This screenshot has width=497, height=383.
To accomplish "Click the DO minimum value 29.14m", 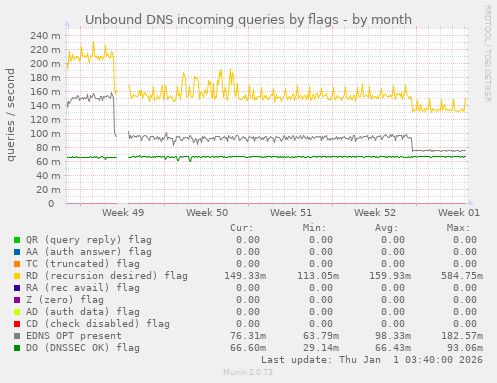I will (x=321, y=348).
